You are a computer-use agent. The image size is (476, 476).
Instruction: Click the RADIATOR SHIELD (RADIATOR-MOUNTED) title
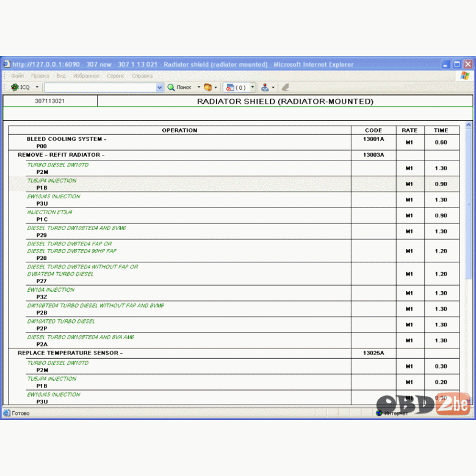285,101
